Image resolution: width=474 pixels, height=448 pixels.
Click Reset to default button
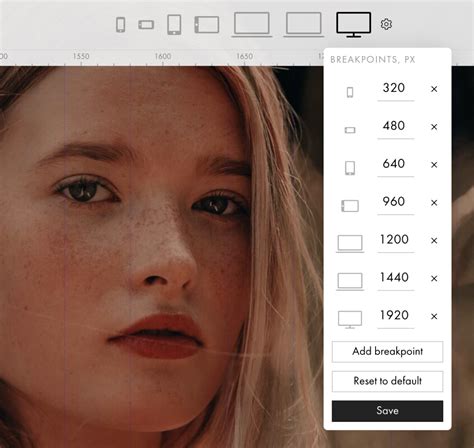(387, 381)
